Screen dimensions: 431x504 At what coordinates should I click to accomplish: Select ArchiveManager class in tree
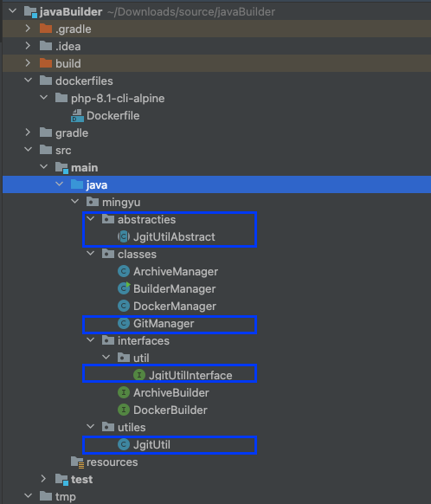(168, 272)
